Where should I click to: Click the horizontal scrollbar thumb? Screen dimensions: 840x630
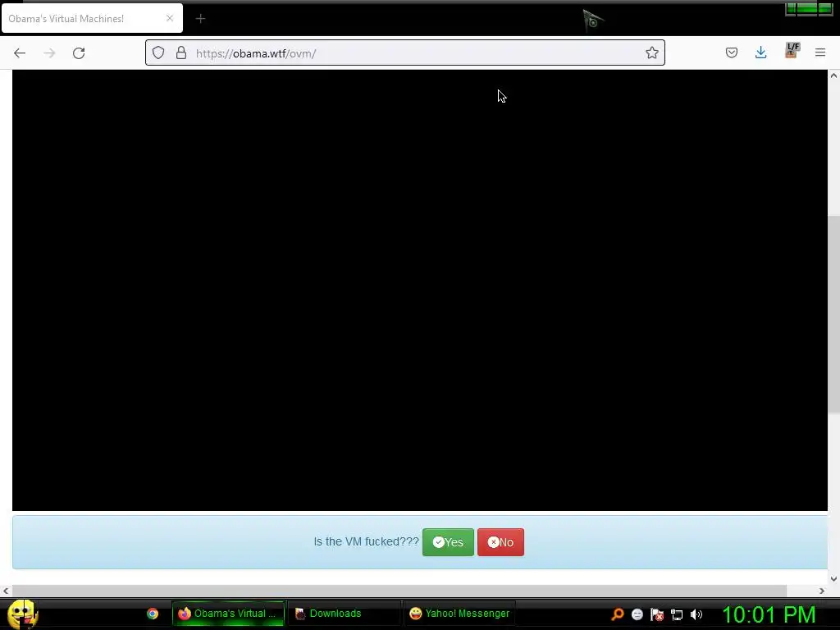click(399, 591)
